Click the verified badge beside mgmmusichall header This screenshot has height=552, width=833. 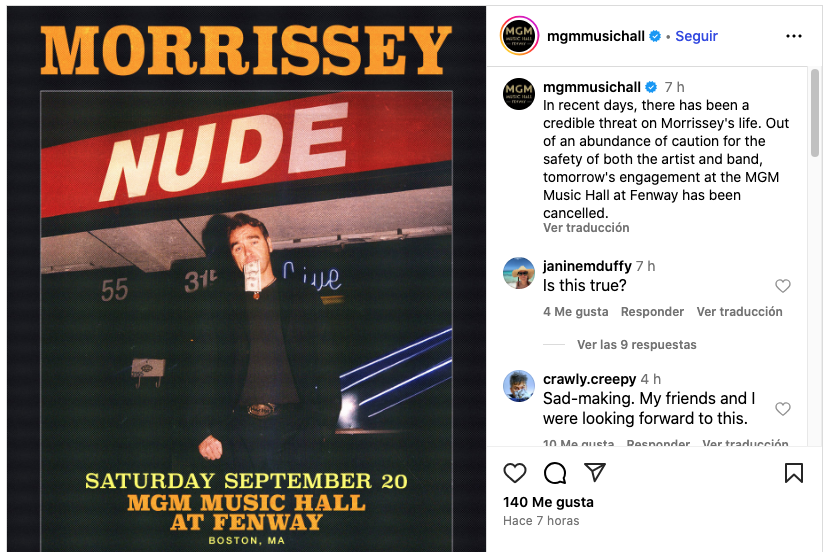(x=655, y=36)
